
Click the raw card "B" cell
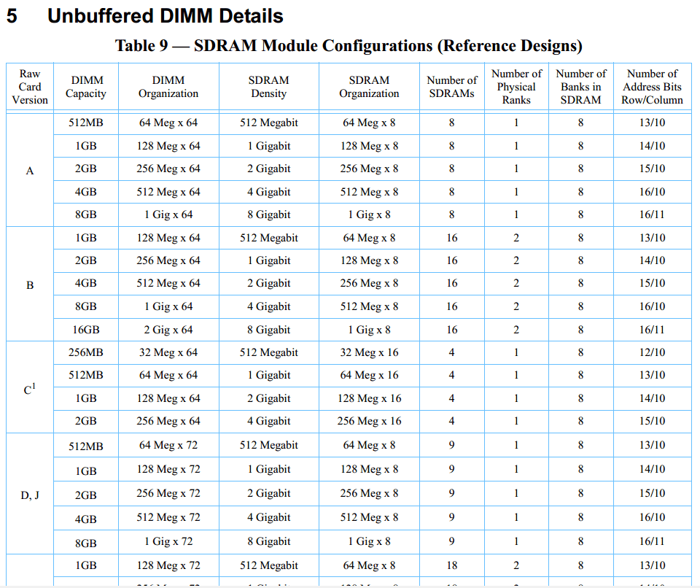tap(30, 285)
